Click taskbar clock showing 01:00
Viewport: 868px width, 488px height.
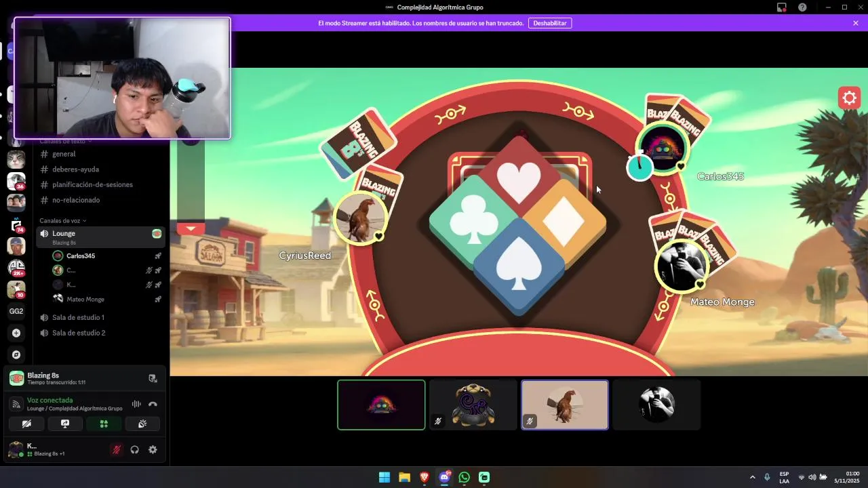(x=848, y=477)
